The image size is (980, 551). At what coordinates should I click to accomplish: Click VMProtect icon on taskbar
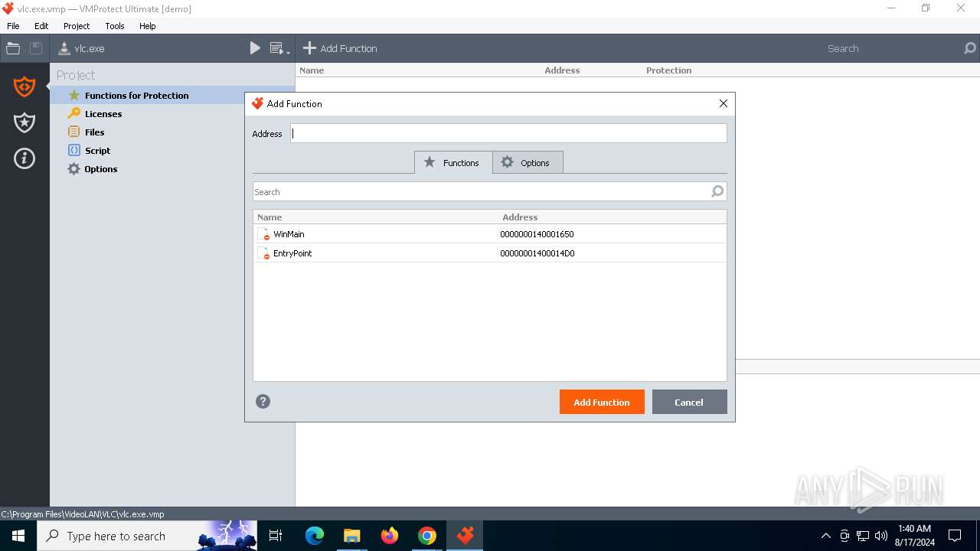pyautogui.click(x=465, y=536)
